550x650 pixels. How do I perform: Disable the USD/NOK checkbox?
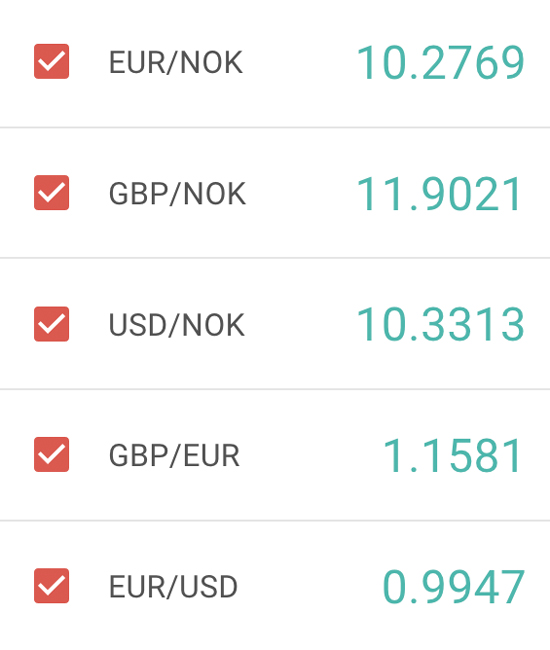pos(51,324)
